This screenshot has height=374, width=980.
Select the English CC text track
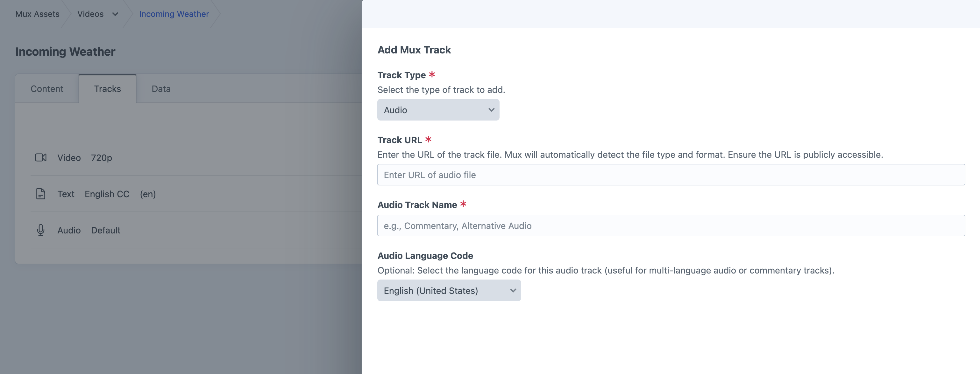click(107, 194)
